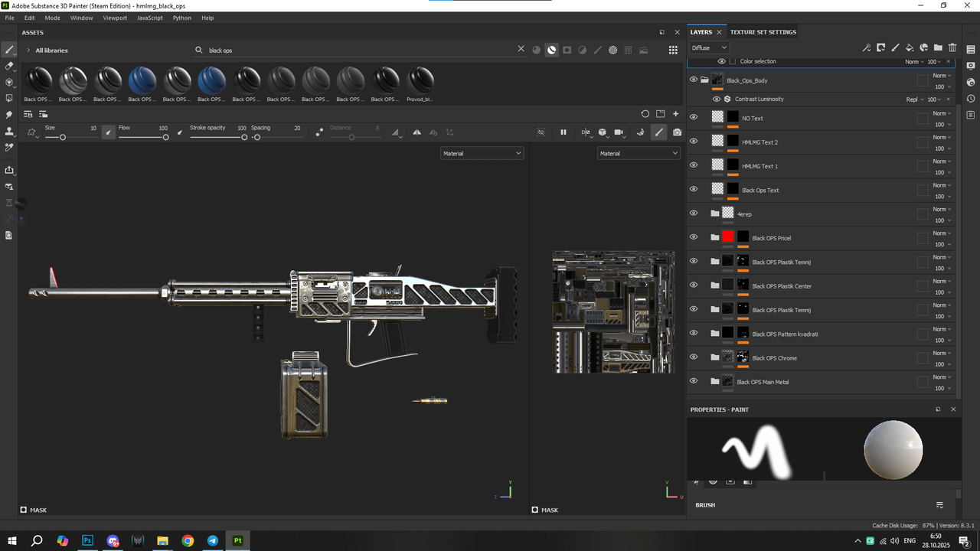Open the Python menu
Screen dimensions: 980x551
[x=182, y=18]
